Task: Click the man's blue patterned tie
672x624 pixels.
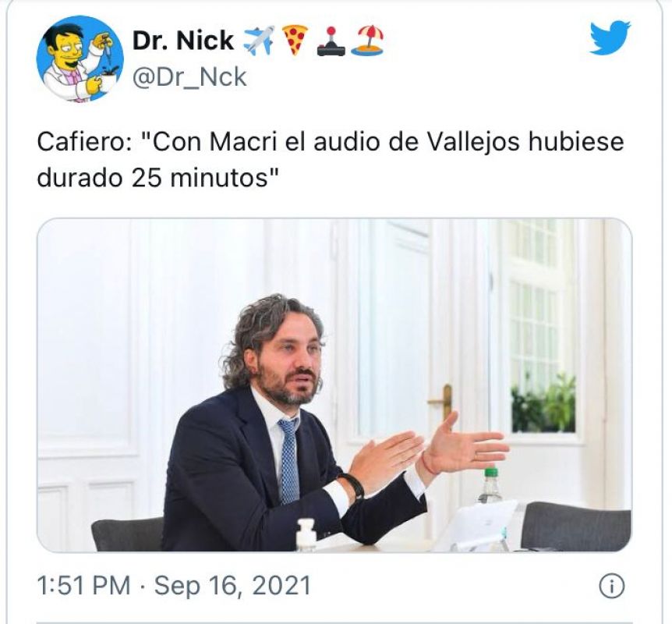Action: coord(289,460)
